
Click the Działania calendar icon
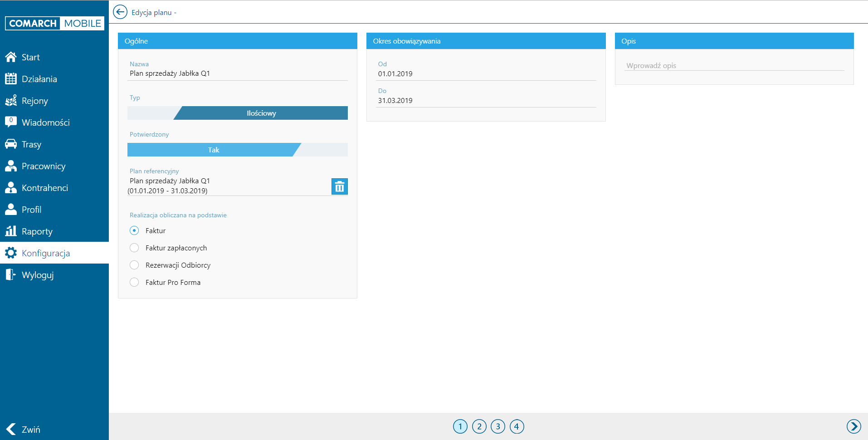coord(11,78)
